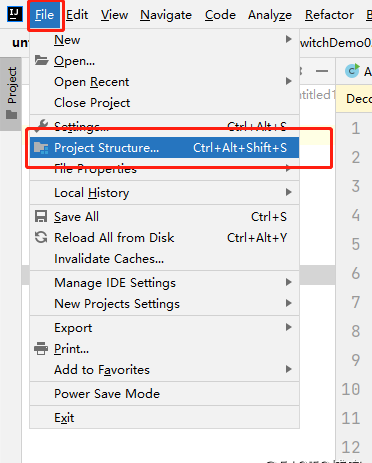Open the Navigate menu
Viewport: 372px width, 463px height.
click(x=166, y=15)
